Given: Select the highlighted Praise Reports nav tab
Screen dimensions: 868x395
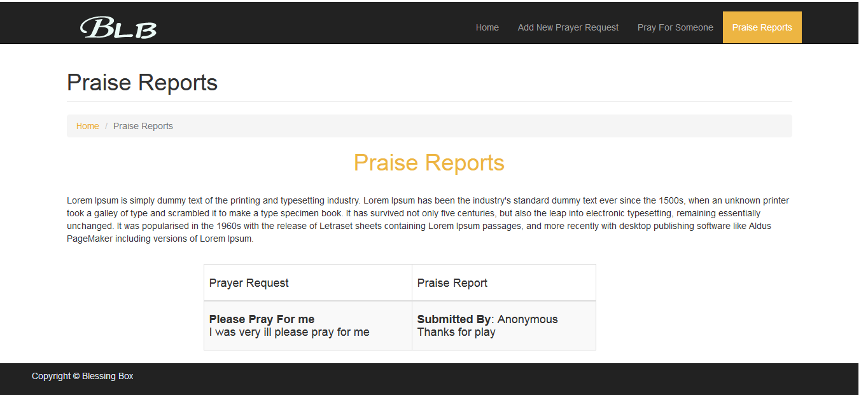Looking at the screenshot, I should click(762, 27).
